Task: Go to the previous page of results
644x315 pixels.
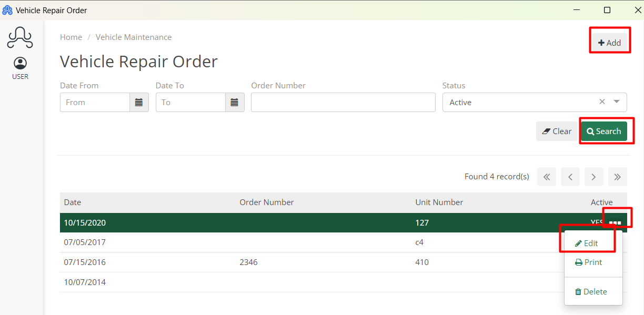Action: coord(570,177)
